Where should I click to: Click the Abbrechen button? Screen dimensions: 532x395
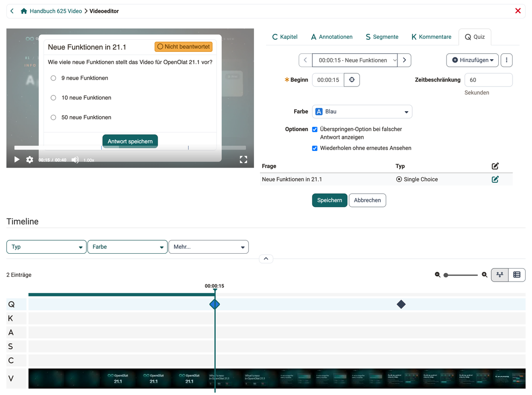(x=367, y=201)
